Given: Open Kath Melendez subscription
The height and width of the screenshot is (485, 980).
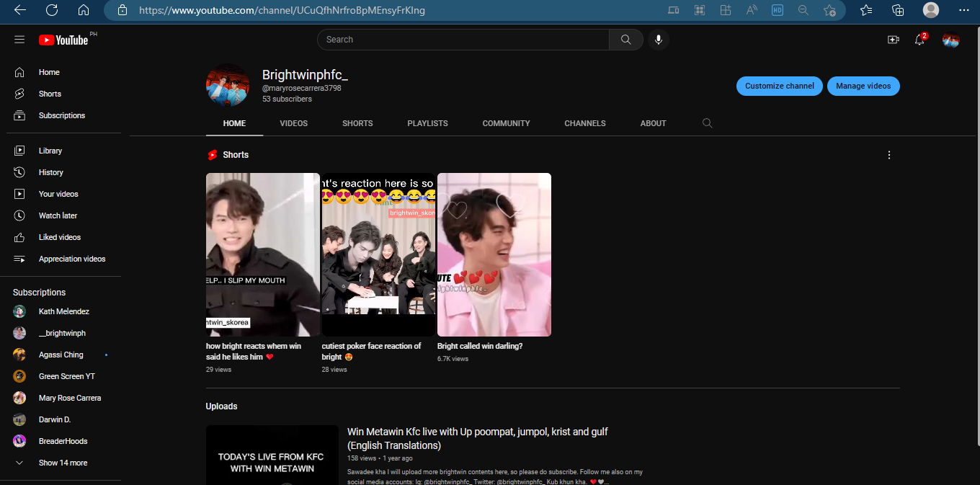Looking at the screenshot, I should click(x=64, y=311).
